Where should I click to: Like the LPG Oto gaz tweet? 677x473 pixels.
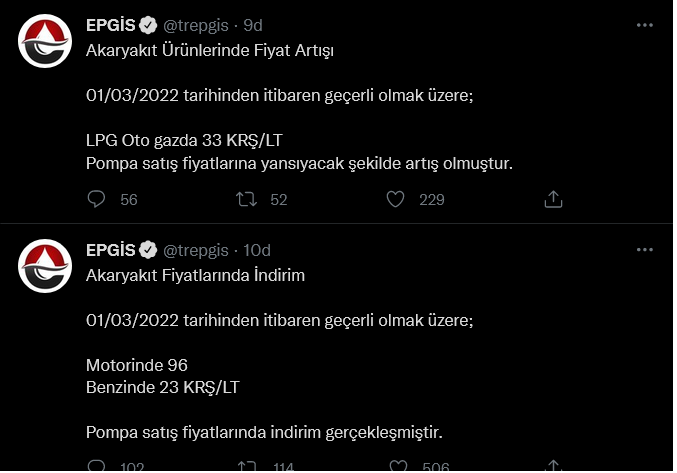pyautogui.click(x=395, y=200)
